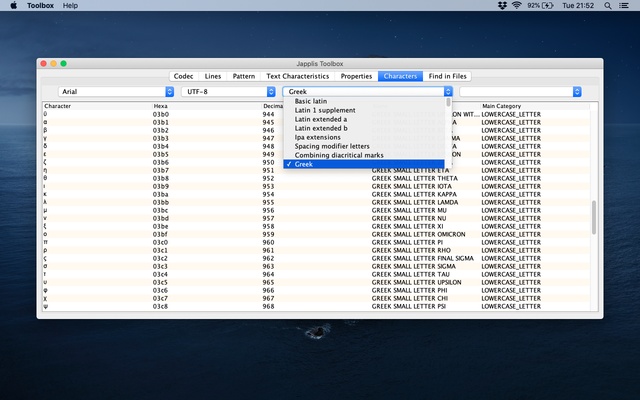
Task: Select GREEK SMALL LETTER LAMDA row
Action: pos(316,202)
